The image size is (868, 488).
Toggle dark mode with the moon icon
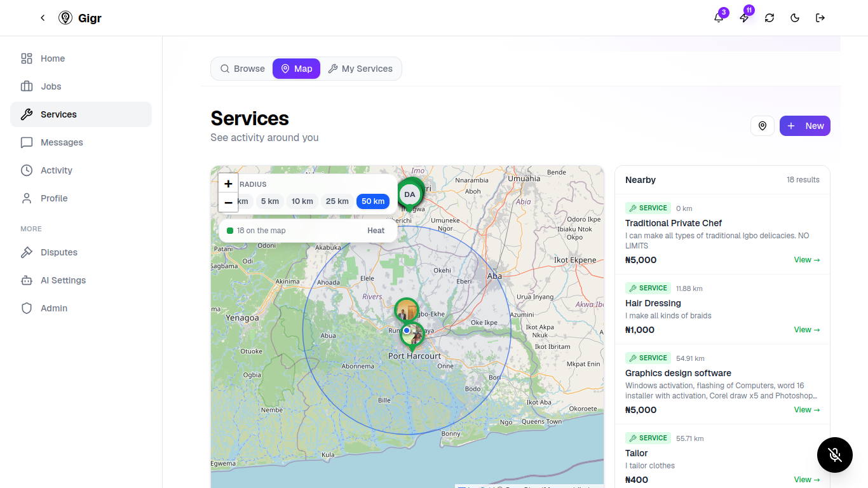pos(795,18)
